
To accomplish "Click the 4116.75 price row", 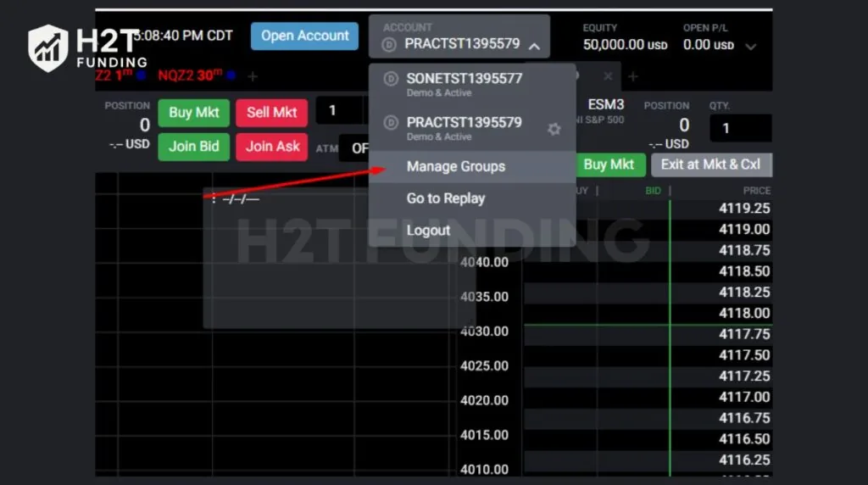I will (648, 419).
